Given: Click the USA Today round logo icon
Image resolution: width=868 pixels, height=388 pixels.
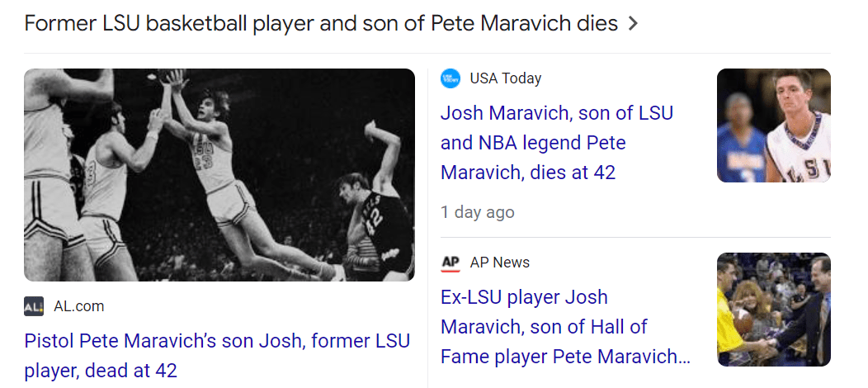Looking at the screenshot, I should pos(451,78).
